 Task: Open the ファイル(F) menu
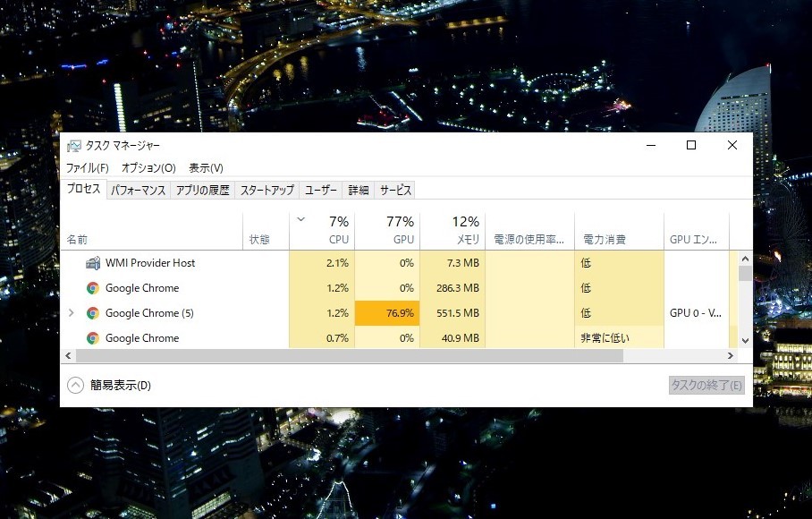88,168
